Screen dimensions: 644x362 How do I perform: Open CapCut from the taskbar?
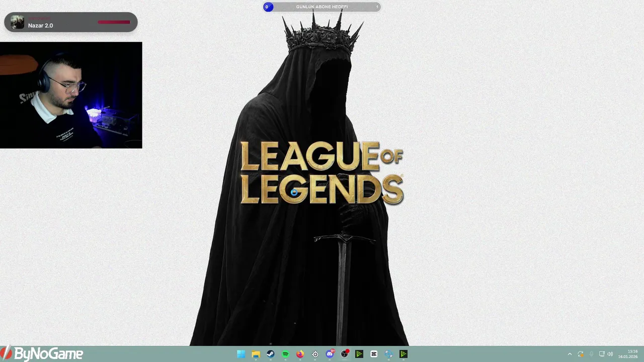point(374,354)
